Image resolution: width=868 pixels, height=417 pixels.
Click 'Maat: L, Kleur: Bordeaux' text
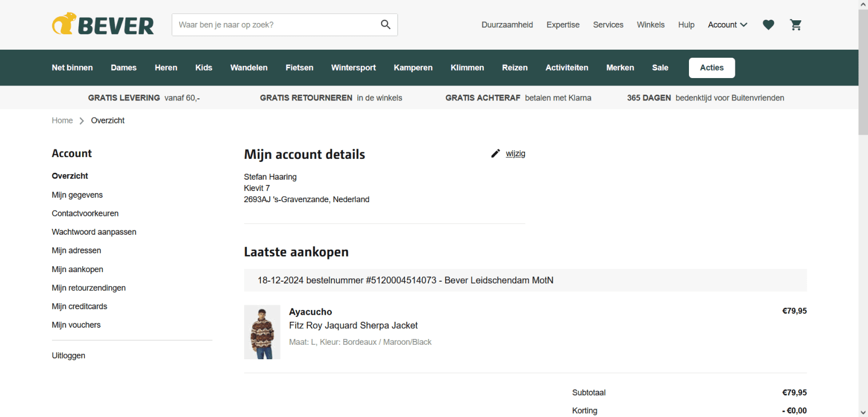(360, 342)
